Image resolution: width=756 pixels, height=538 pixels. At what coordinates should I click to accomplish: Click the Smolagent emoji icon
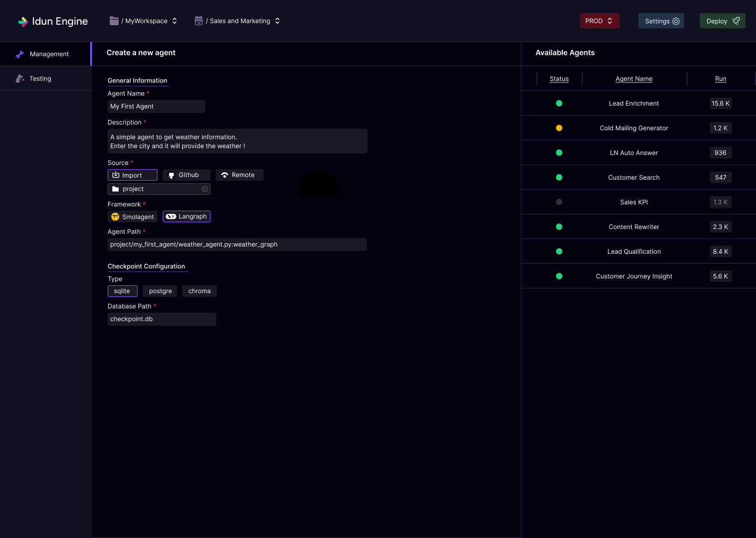click(115, 216)
